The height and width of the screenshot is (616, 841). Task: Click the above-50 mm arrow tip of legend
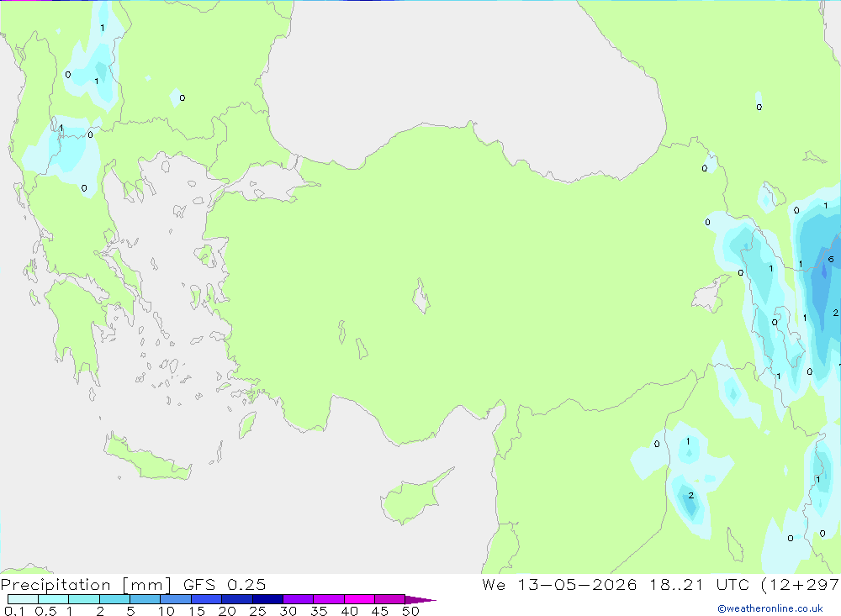point(420,600)
